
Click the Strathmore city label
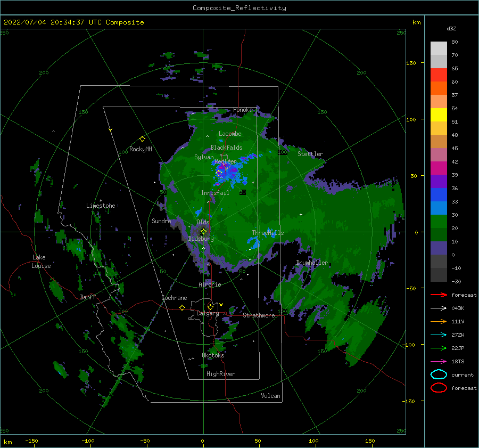(x=259, y=315)
